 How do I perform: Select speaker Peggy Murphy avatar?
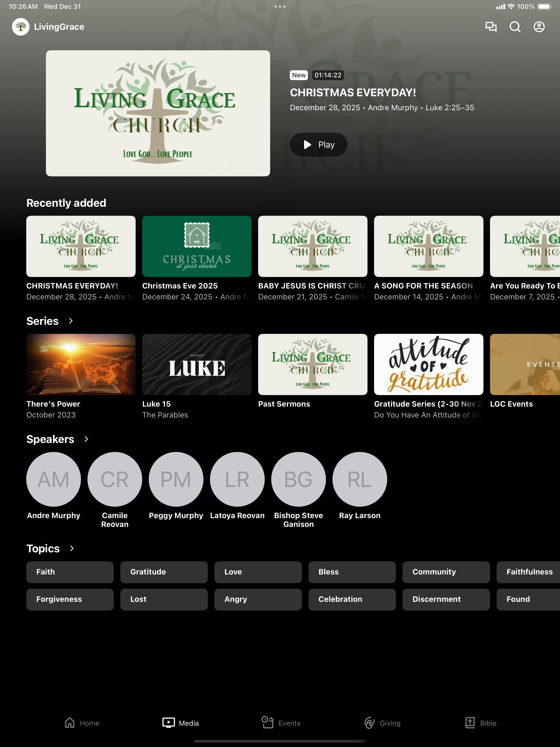[x=176, y=479]
